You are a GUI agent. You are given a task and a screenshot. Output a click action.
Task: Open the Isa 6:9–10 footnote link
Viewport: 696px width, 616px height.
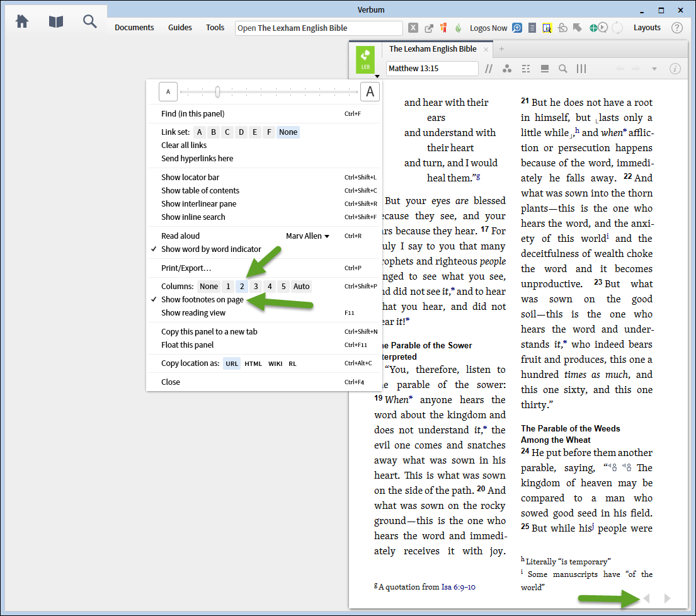point(458,587)
